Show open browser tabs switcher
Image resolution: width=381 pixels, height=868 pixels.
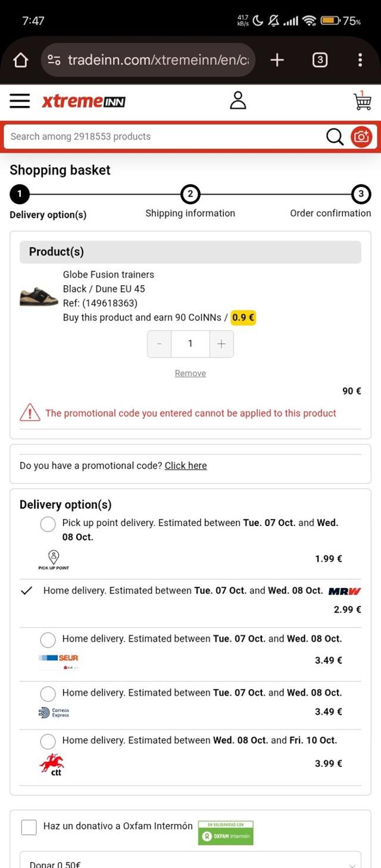320,60
